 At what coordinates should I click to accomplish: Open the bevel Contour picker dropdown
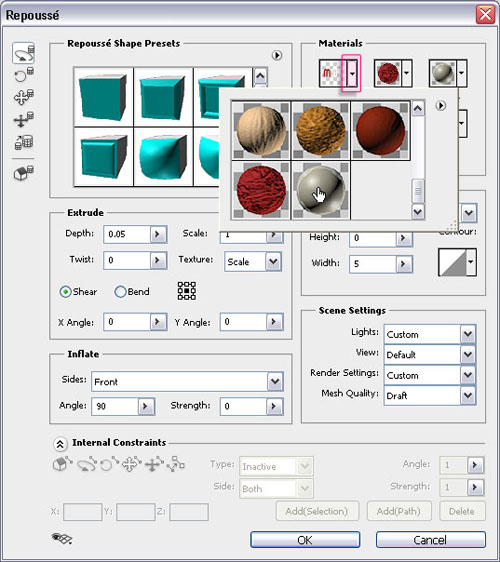coord(471,262)
